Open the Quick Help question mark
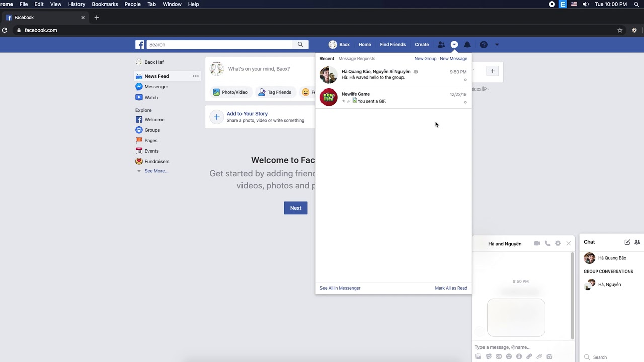644x362 pixels. click(x=484, y=45)
